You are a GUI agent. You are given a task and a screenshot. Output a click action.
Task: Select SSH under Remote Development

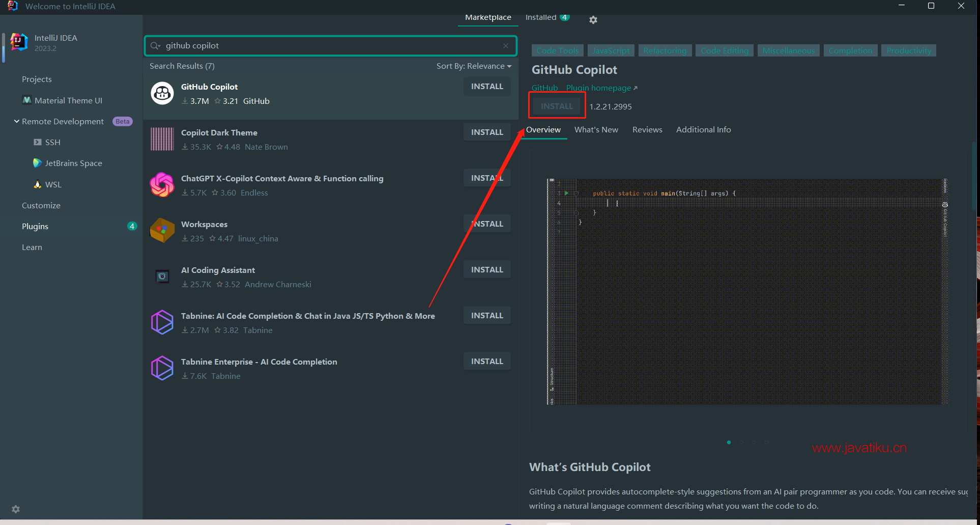click(53, 142)
